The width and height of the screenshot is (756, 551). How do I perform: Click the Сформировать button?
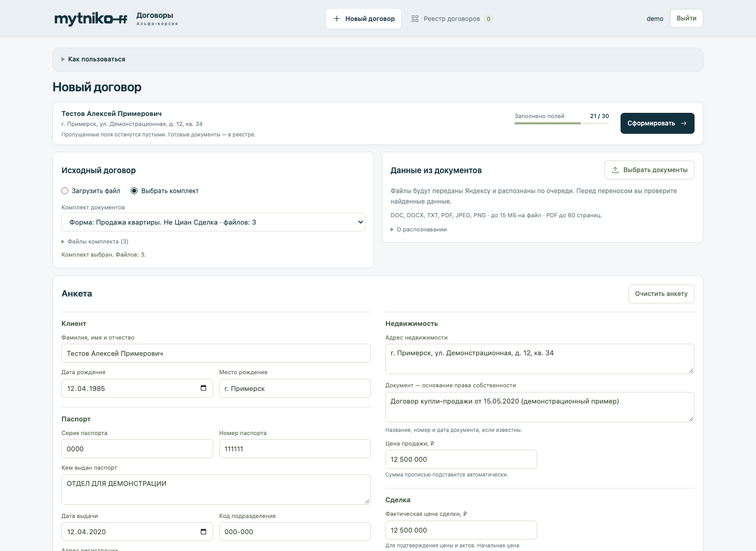tap(657, 123)
